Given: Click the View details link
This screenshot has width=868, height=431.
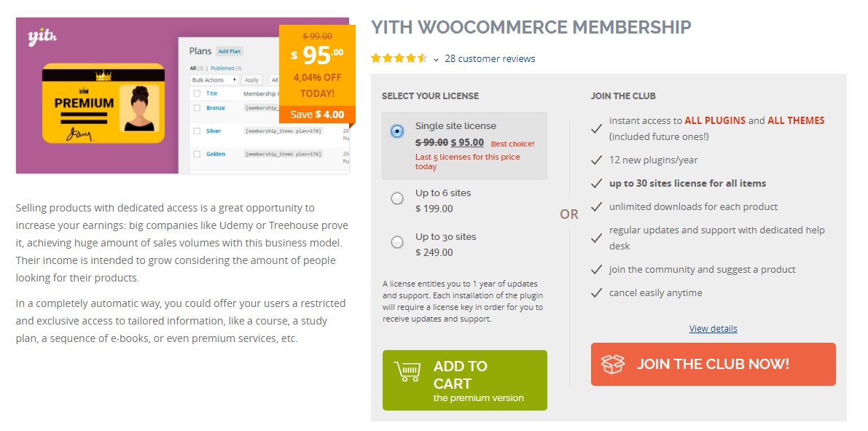Looking at the screenshot, I should [713, 329].
